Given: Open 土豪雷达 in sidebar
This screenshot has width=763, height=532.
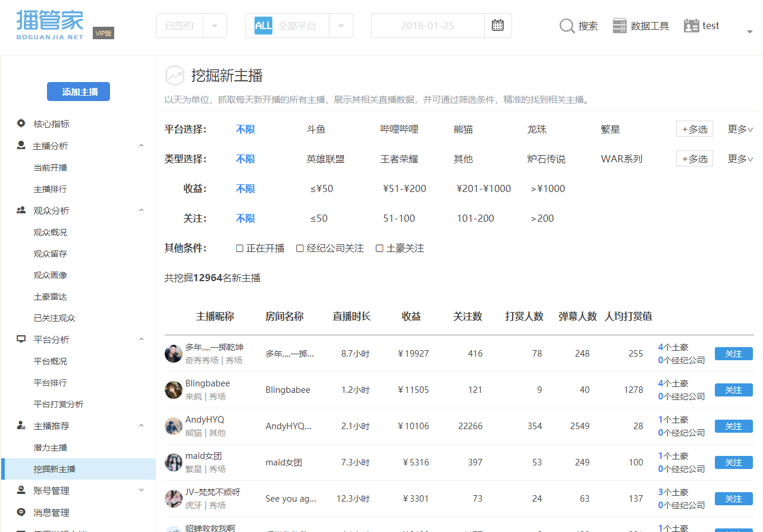Looking at the screenshot, I should pos(51,297).
